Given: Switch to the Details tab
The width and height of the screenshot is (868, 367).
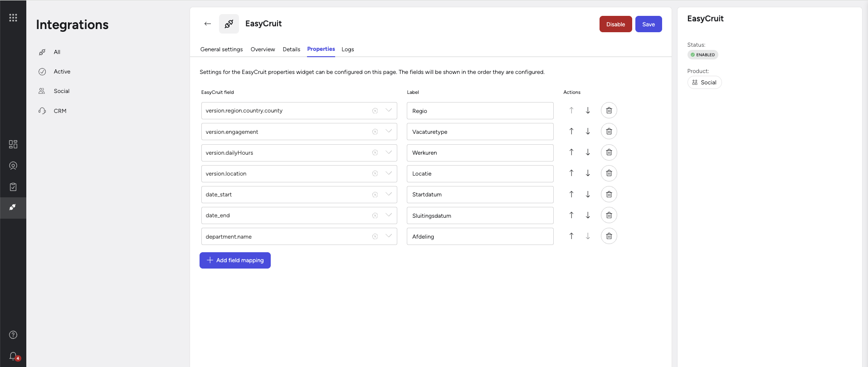Looking at the screenshot, I should (x=291, y=49).
